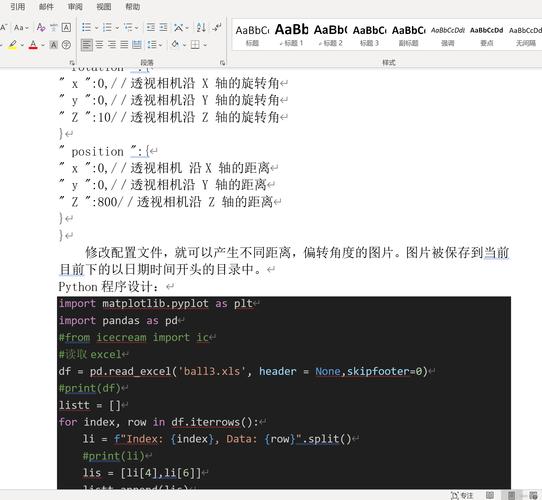
Task: Open the 引用 ribbon tab
Action: click(x=17, y=7)
